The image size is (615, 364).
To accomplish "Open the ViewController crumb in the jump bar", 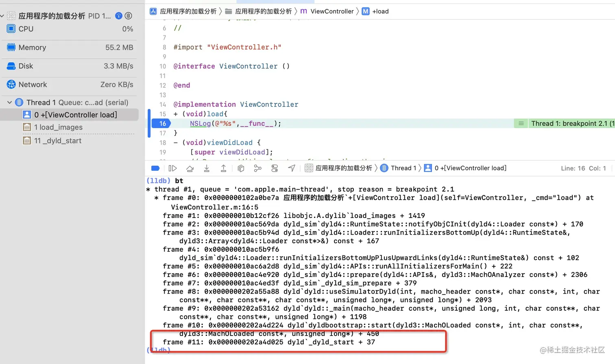I will pos(327,11).
